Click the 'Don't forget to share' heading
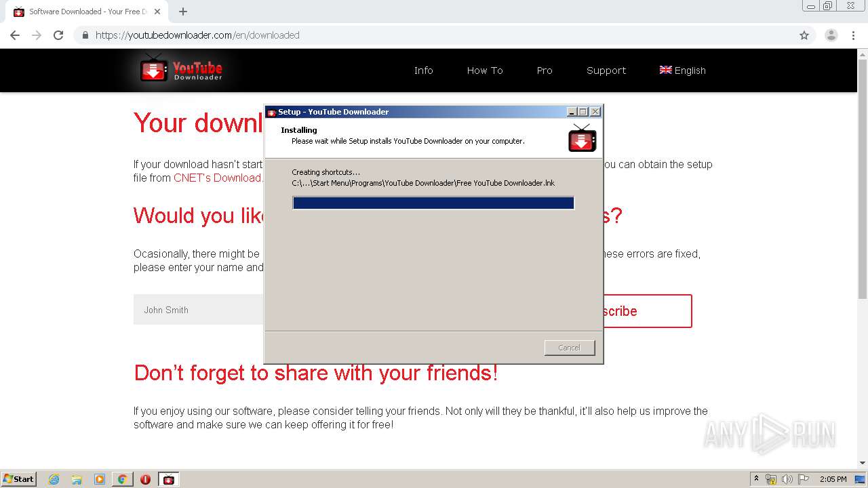This screenshot has height=488, width=868. (316, 373)
